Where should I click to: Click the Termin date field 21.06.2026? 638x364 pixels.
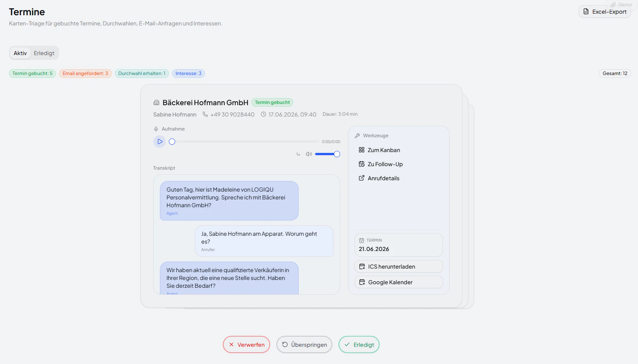(x=399, y=245)
